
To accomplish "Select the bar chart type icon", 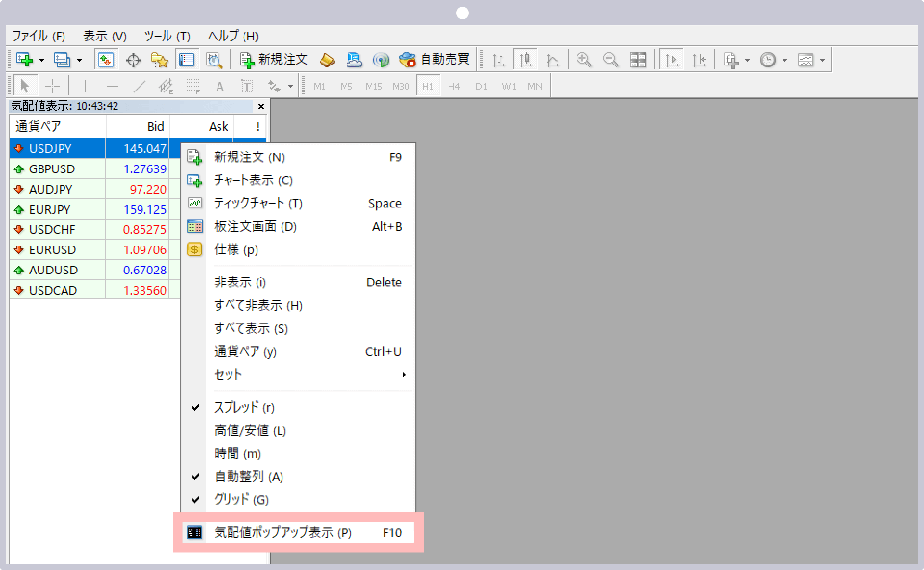I will 498,60.
